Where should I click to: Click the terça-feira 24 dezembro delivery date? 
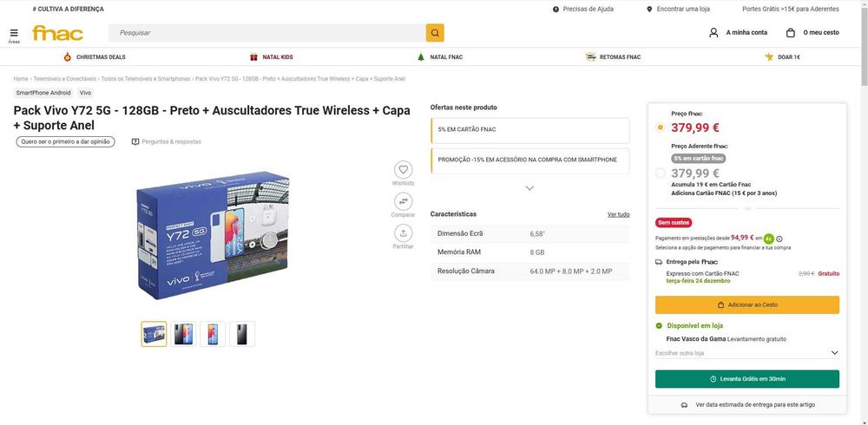click(x=698, y=280)
